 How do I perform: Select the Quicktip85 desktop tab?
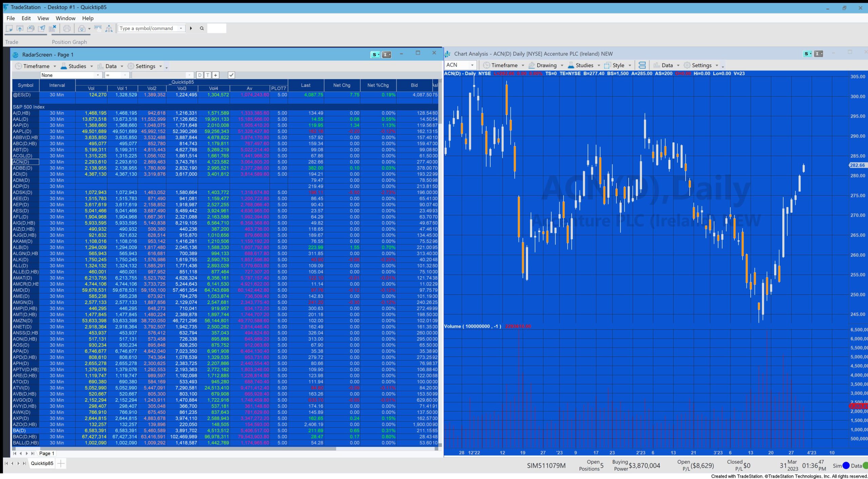point(42,463)
